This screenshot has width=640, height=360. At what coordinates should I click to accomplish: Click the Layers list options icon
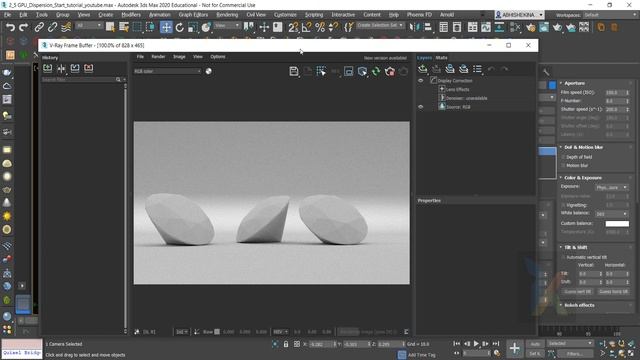point(477,69)
